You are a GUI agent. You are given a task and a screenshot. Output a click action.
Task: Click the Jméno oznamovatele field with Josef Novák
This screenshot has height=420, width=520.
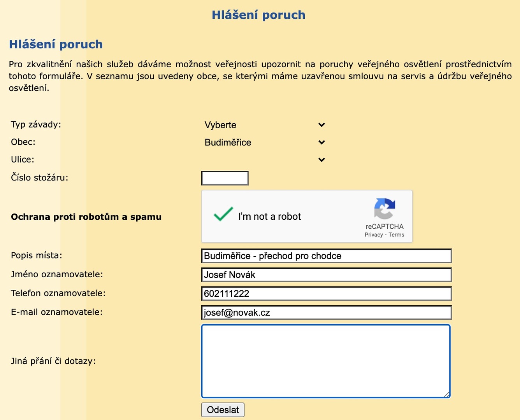pos(326,275)
